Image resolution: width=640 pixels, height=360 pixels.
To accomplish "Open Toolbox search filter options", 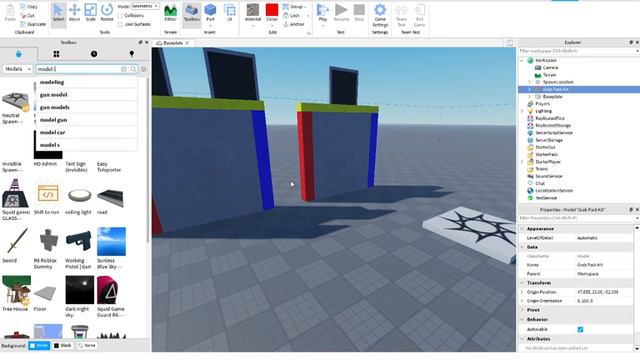I will tap(143, 69).
